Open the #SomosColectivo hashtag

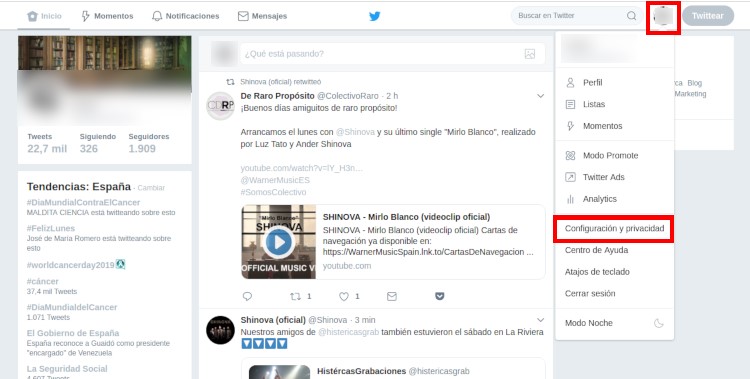[x=273, y=192]
